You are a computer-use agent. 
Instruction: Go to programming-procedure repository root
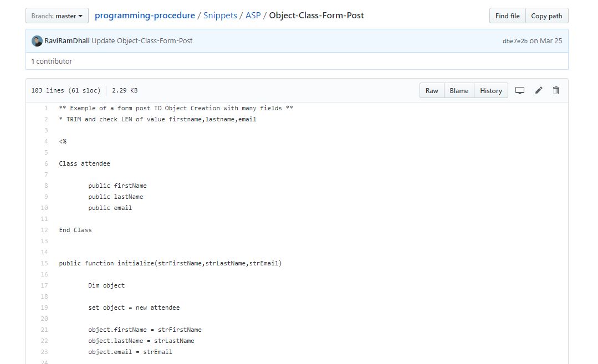(x=145, y=16)
